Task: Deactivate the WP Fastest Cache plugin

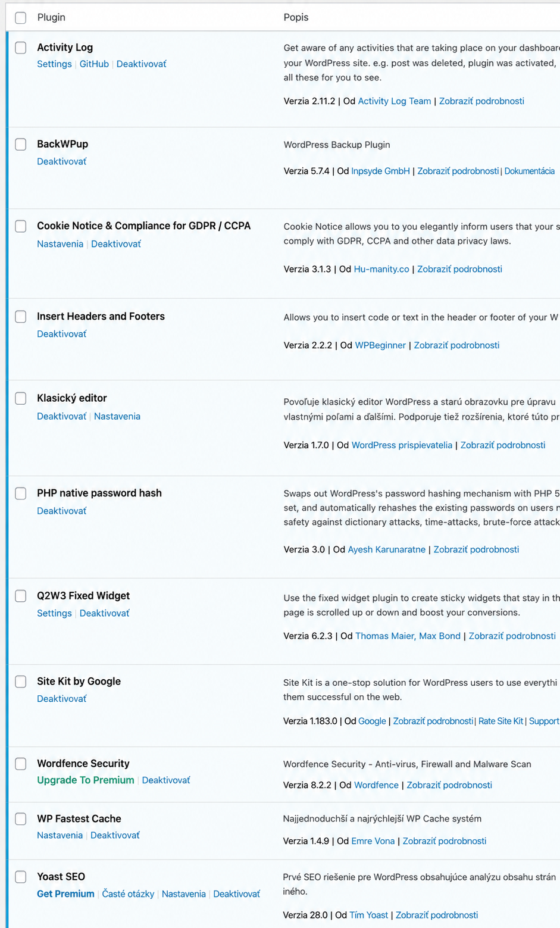Action: point(115,835)
